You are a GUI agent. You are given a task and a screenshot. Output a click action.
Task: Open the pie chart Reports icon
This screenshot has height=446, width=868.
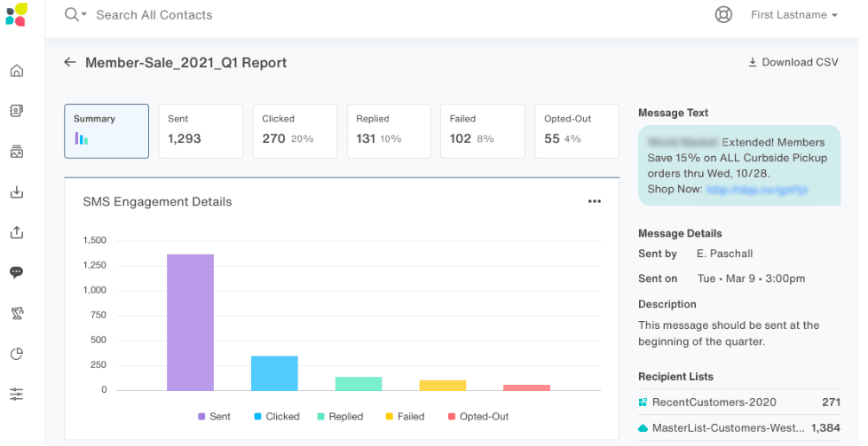[17, 354]
